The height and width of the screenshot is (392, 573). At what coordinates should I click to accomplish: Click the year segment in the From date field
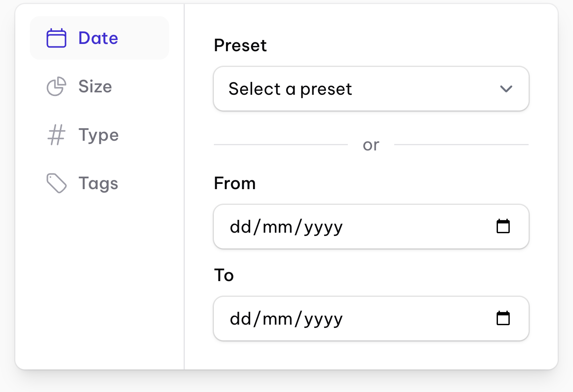click(x=323, y=227)
